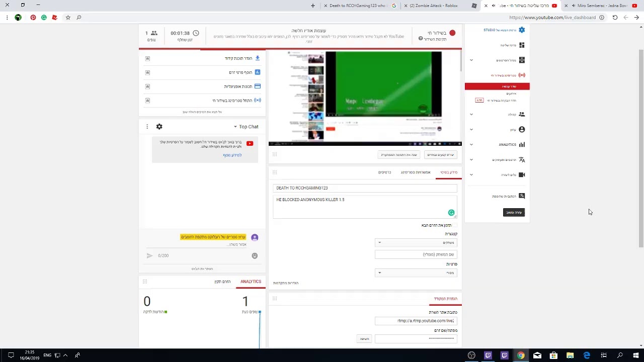
Task: Click the create highlight clips button under preview
Action: (x=441, y=155)
